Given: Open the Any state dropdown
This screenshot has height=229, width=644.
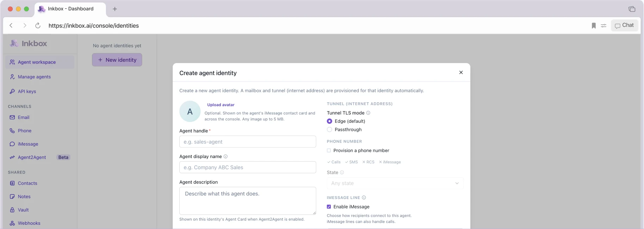Looking at the screenshot, I should click(395, 183).
